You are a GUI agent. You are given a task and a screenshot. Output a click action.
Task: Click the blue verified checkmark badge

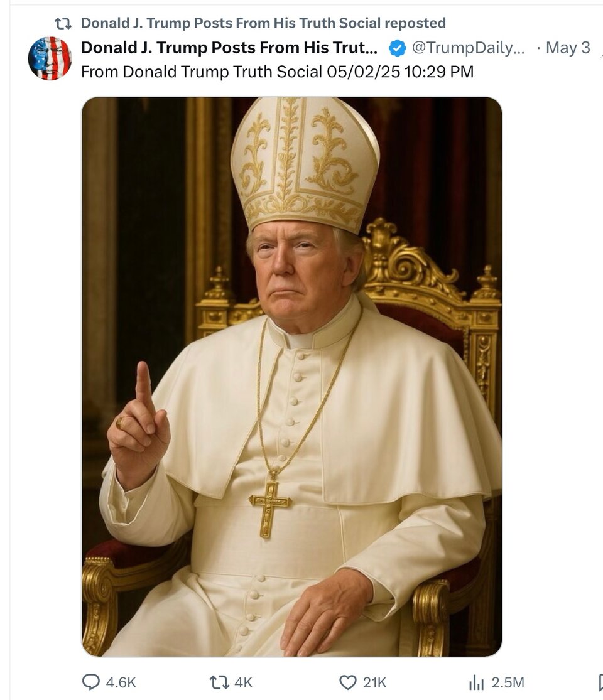[396, 48]
